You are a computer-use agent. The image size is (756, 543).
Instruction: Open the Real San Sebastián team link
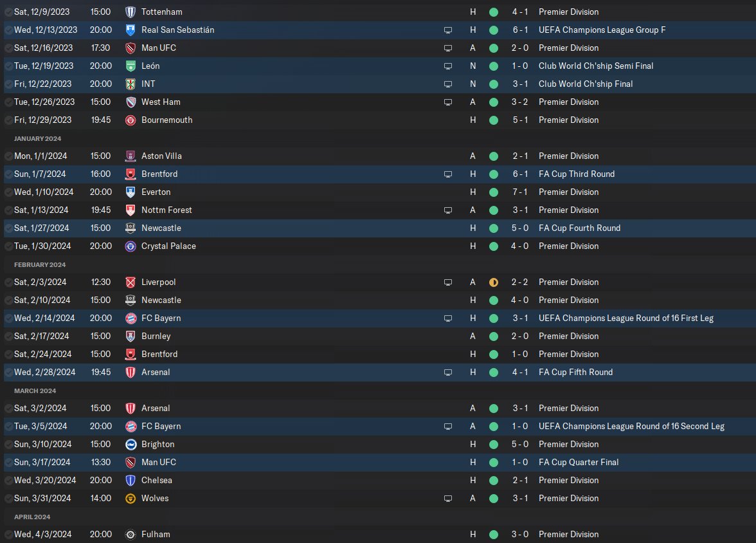pyautogui.click(x=177, y=30)
